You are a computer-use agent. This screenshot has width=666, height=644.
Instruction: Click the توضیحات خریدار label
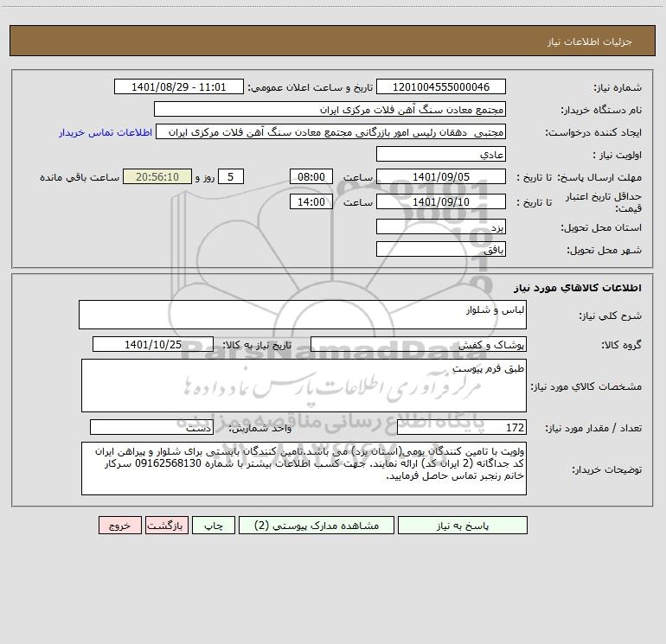coord(607,469)
